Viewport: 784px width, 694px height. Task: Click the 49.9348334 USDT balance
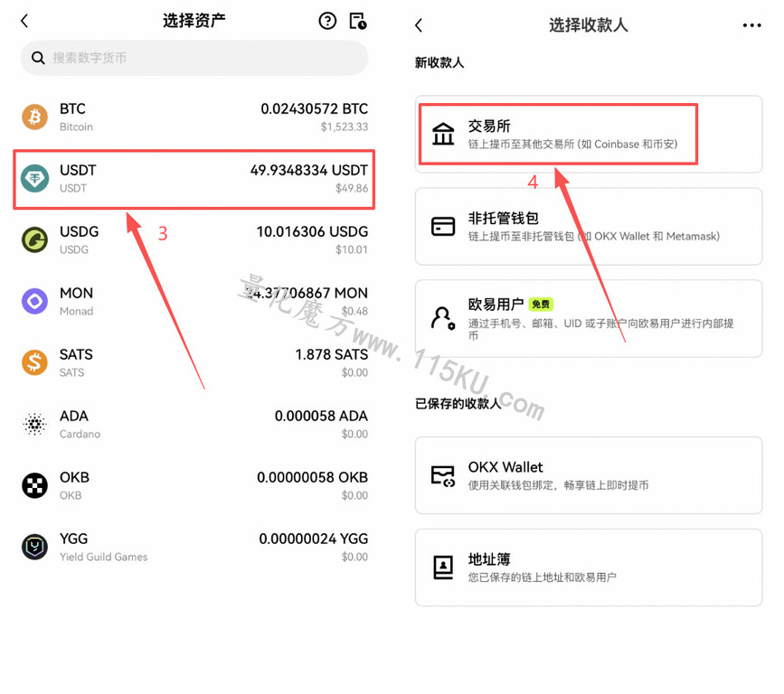click(309, 171)
